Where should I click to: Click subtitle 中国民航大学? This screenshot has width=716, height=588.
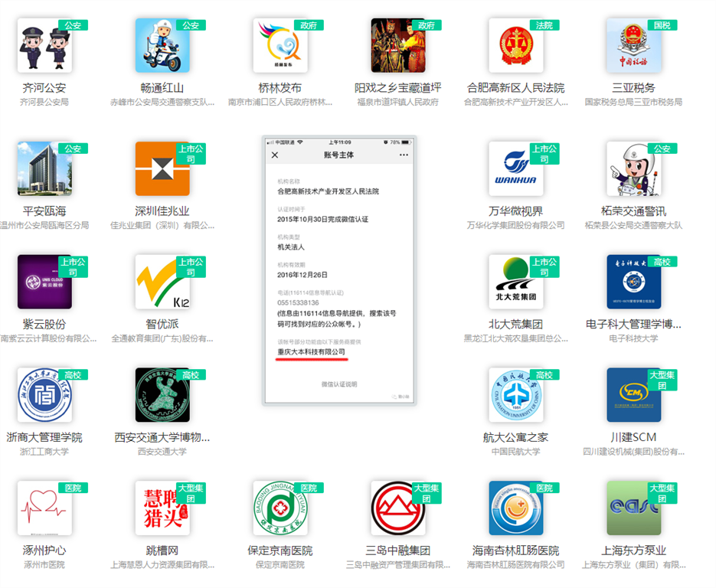[515, 452]
